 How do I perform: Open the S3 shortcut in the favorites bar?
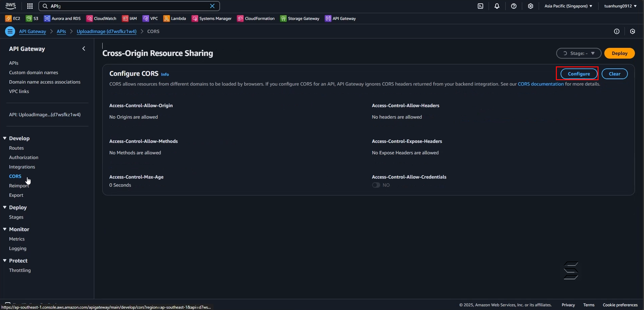point(32,19)
